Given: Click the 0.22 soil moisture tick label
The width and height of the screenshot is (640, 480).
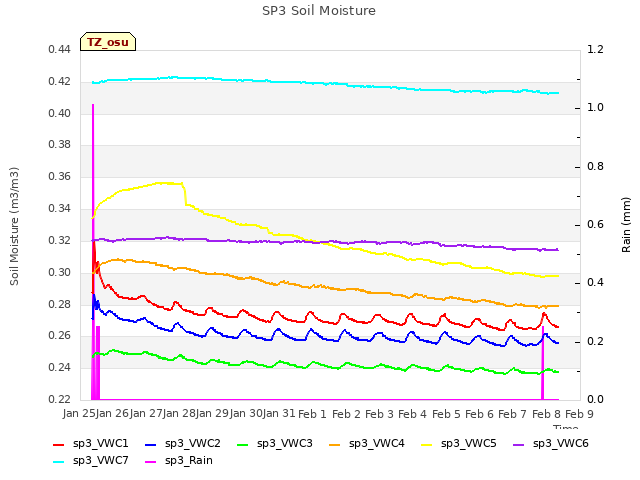Looking at the screenshot, I should coord(60,399).
